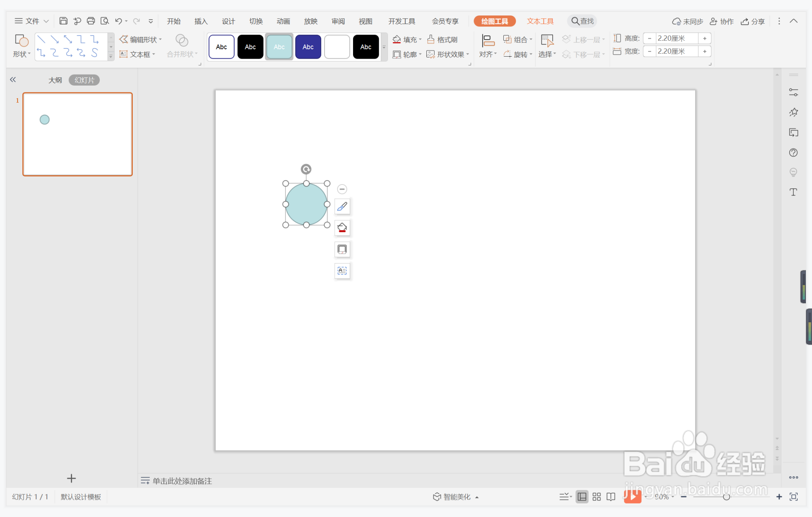Click the Share (分享) button
The height and width of the screenshot is (517, 812).
[x=753, y=21]
